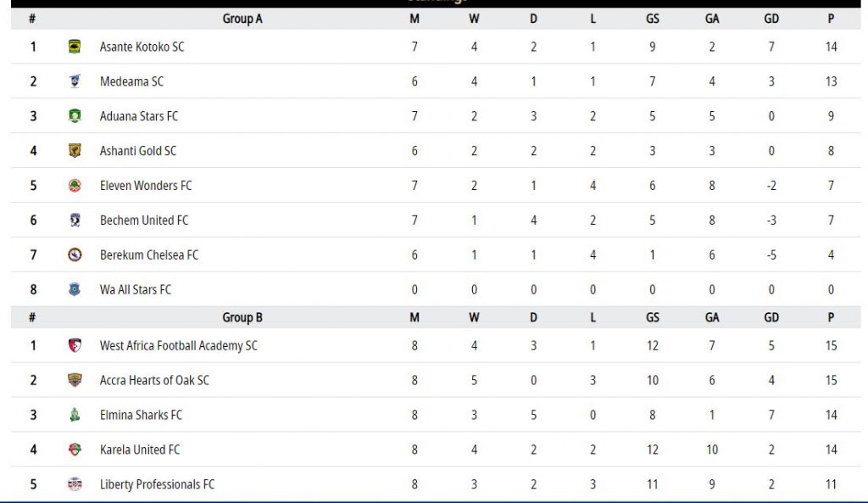Select the Elmina Sharks FC team name

point(142,415)
